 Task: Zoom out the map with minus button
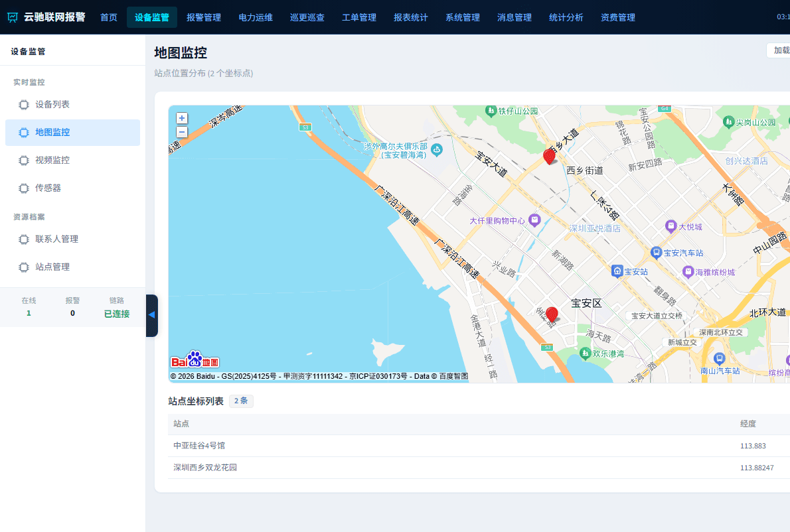coord(182,132)
